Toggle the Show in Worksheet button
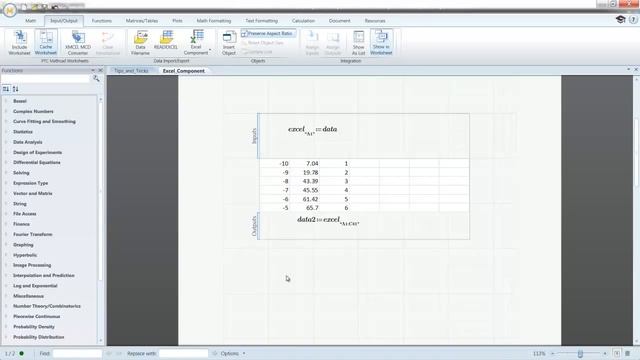This screenshot has height=360, width=640. [x=381, y=42]
